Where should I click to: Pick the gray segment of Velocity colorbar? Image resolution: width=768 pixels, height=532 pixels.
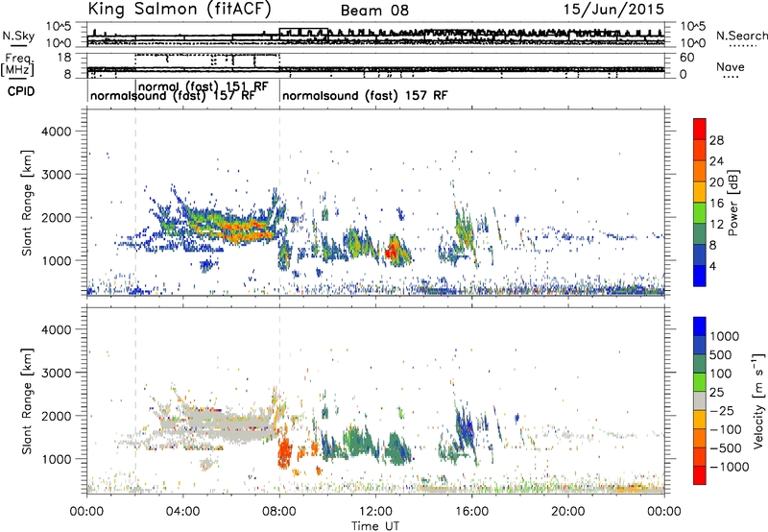(700, 400)
